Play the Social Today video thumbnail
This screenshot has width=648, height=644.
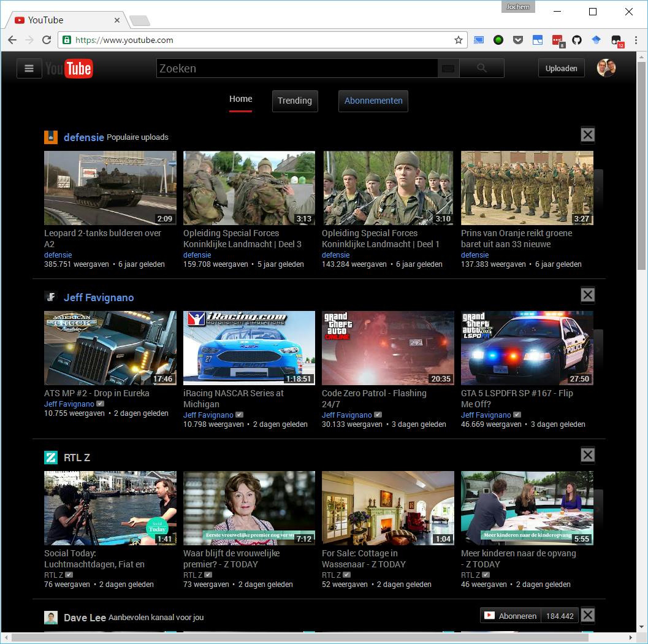(x=110, y=508)
